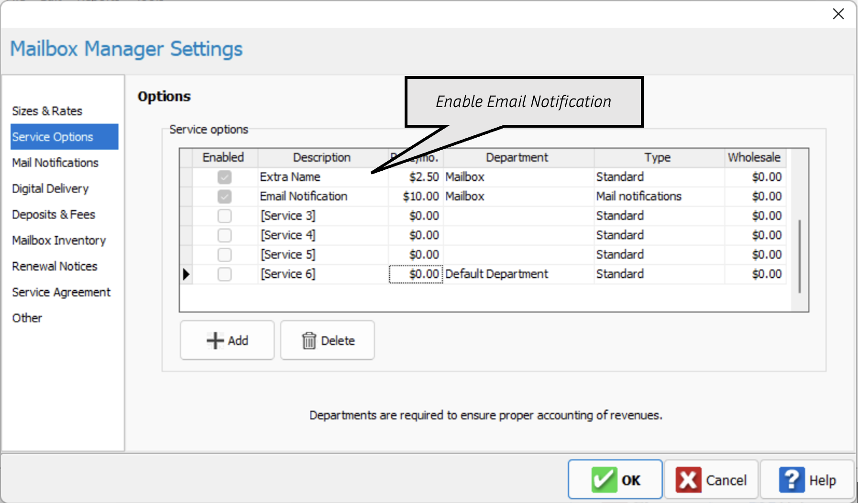The height and width of the screenshot is (504, 858).
Task: Select the Mailbox department cell for Extra Name
Action: point(518,177)
